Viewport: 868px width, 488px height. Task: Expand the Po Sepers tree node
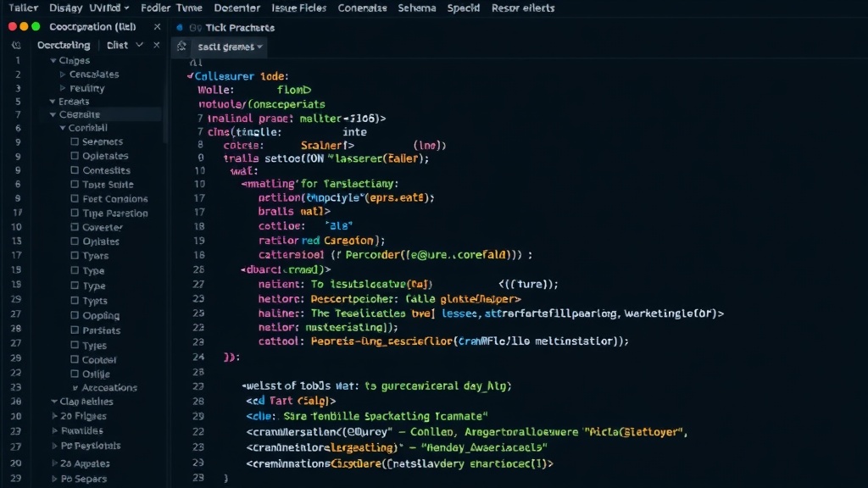pos(54,479)
